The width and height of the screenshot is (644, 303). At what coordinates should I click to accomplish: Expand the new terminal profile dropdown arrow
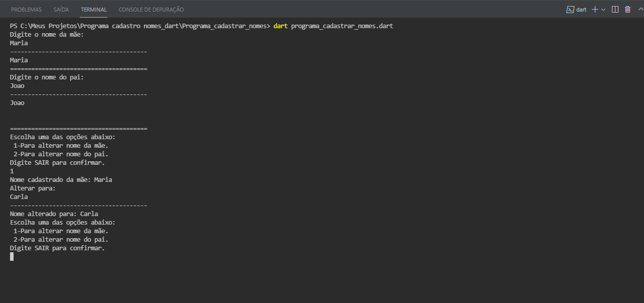tap(603, 10)
